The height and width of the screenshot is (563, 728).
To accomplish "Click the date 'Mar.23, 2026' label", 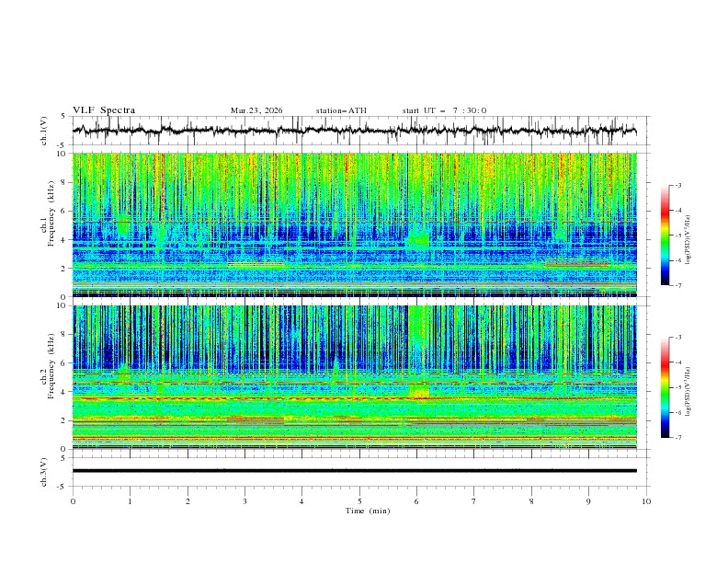I will pos(256,110).
